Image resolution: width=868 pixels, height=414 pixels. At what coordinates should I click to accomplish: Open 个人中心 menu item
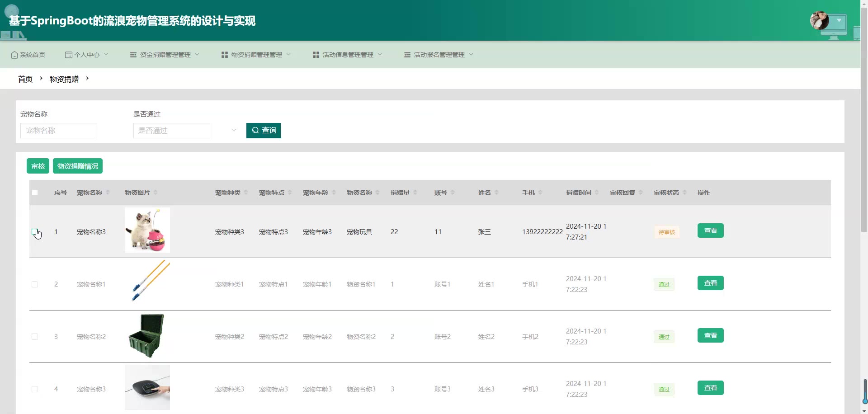[x=87, y=55]
